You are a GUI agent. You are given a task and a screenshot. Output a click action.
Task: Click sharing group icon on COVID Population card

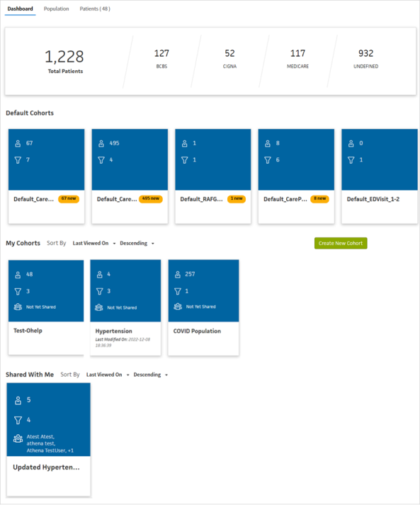tap(178, 306)
